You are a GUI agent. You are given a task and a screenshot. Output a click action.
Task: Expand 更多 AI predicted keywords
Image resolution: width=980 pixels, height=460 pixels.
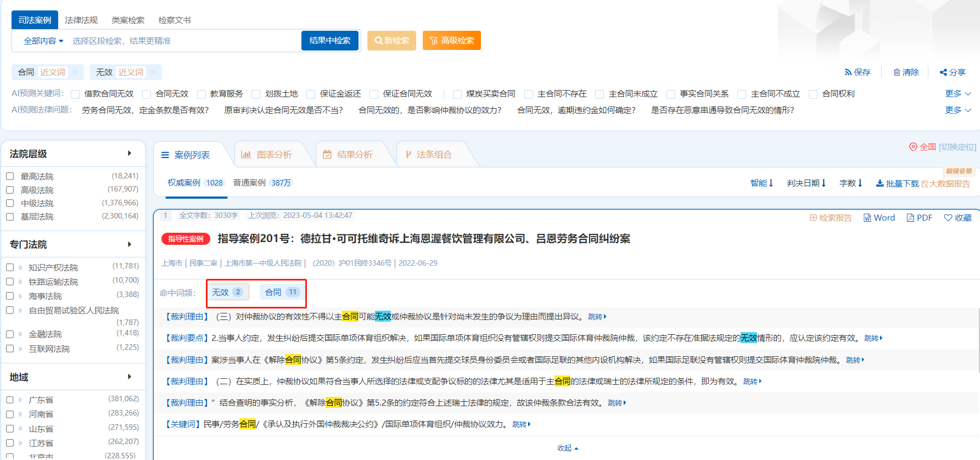click(957, 94)
